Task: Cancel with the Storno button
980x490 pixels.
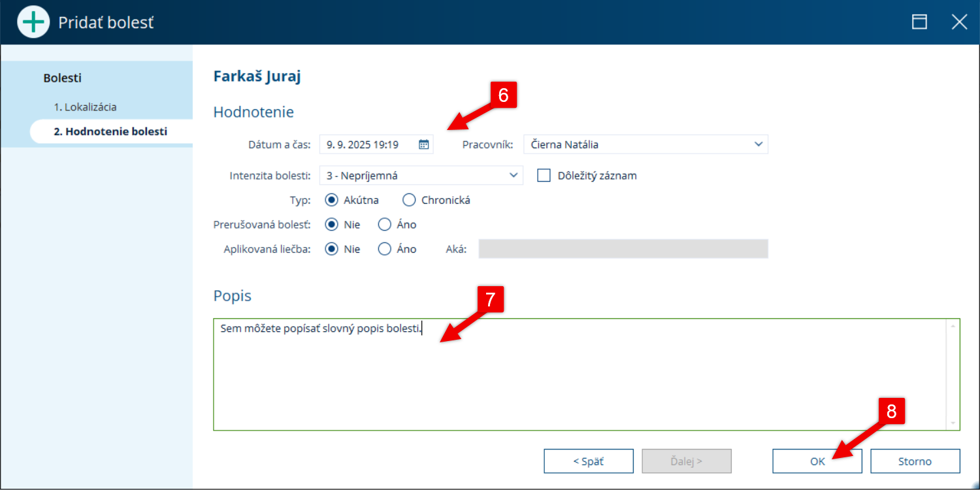Action: [x=915, y=461]
